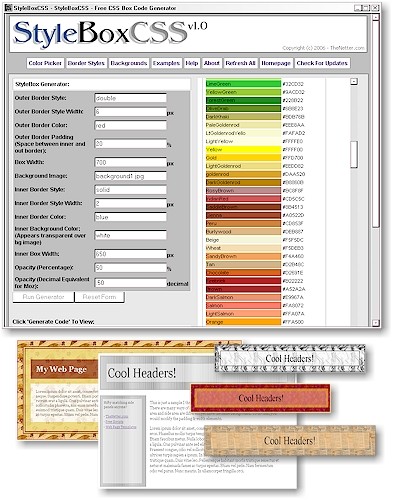
Task: Click the StyleBoxCSS title bar icon
Action: 8,8
